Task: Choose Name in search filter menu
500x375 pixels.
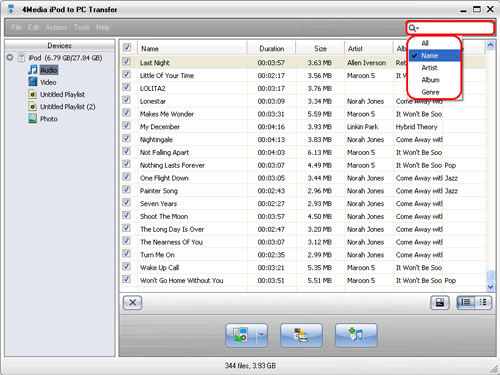Action: [435, 56]
